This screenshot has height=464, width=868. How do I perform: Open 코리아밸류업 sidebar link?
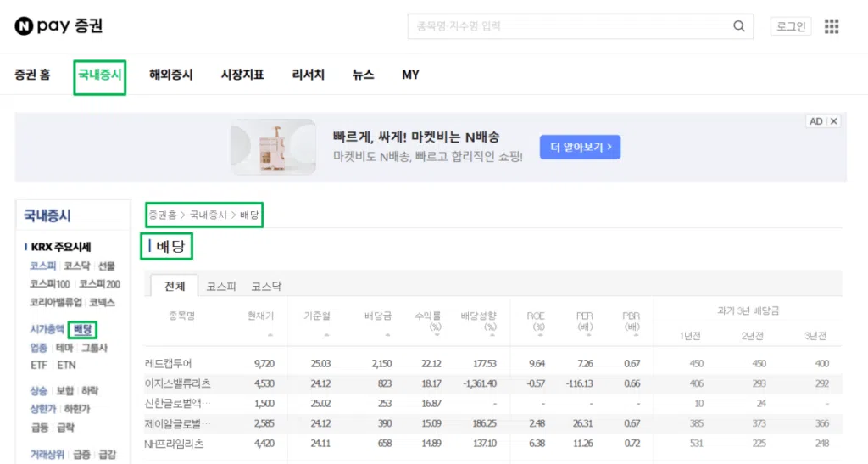56,302
